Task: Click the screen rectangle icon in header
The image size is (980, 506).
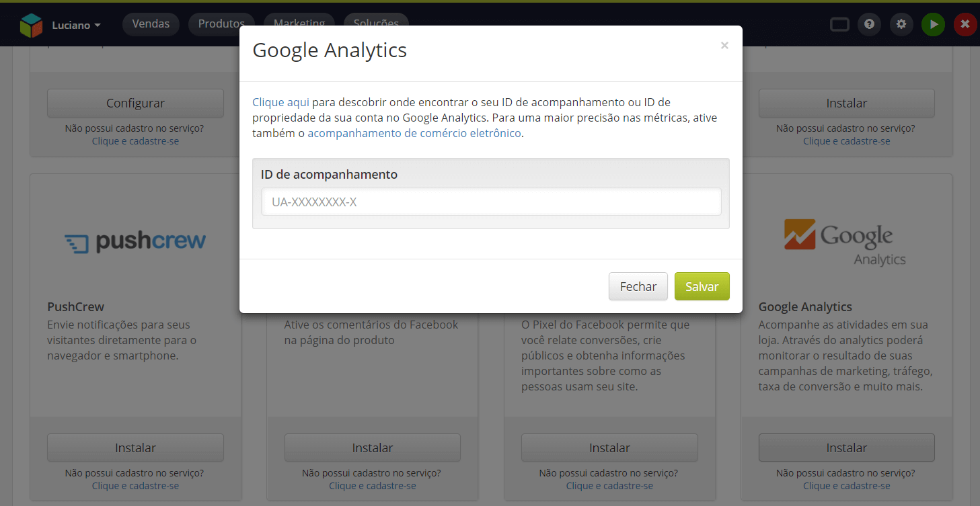Action: [840, 25]
